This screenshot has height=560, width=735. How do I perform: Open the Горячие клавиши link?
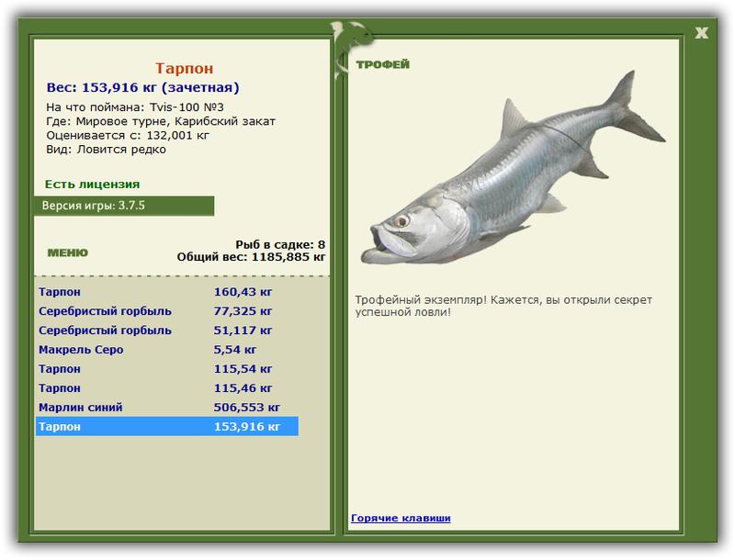point(401,518)
